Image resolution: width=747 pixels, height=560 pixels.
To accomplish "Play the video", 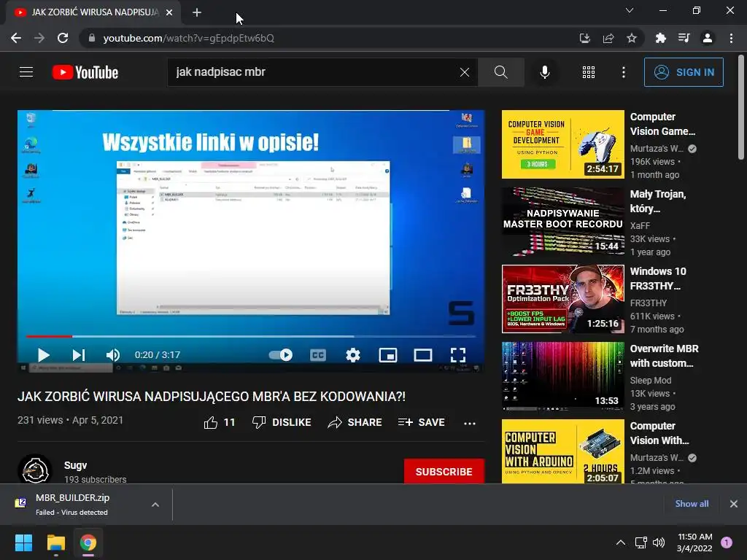I will click(43, 355).
